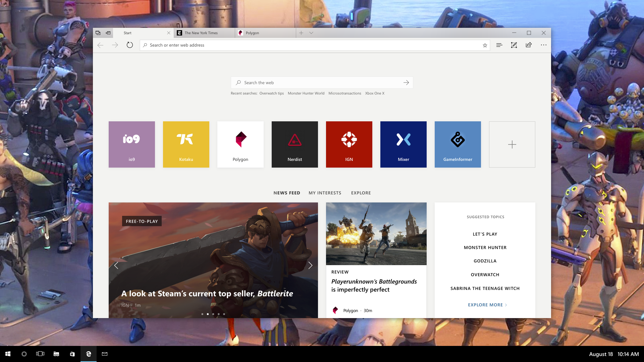
Task: Open the Kotaku top site tile
Action: [x=186, y=144]
